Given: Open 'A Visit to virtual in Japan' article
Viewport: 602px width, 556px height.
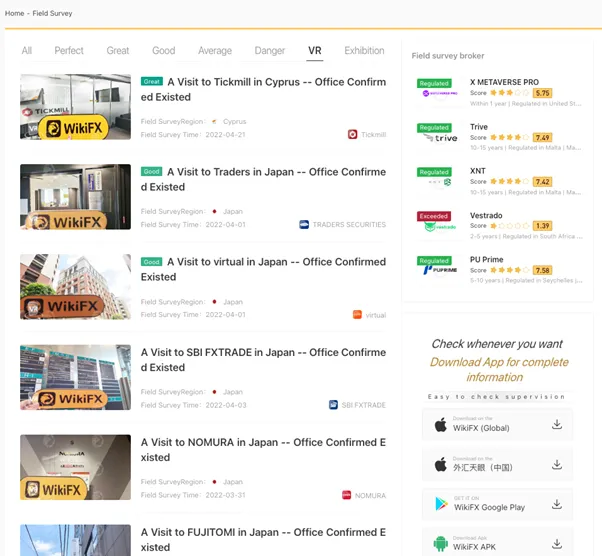Looking at the screenshot, I should (263, 269).
